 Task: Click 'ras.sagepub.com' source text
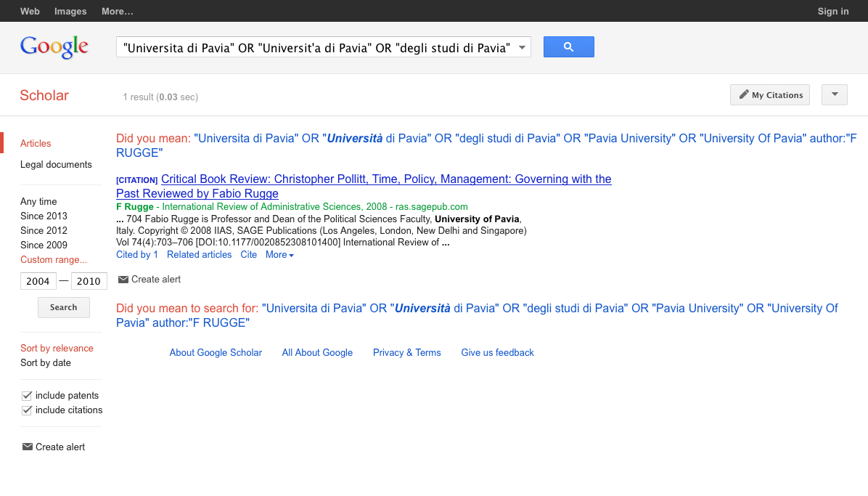pyautogui.click(x=431, y=207)
